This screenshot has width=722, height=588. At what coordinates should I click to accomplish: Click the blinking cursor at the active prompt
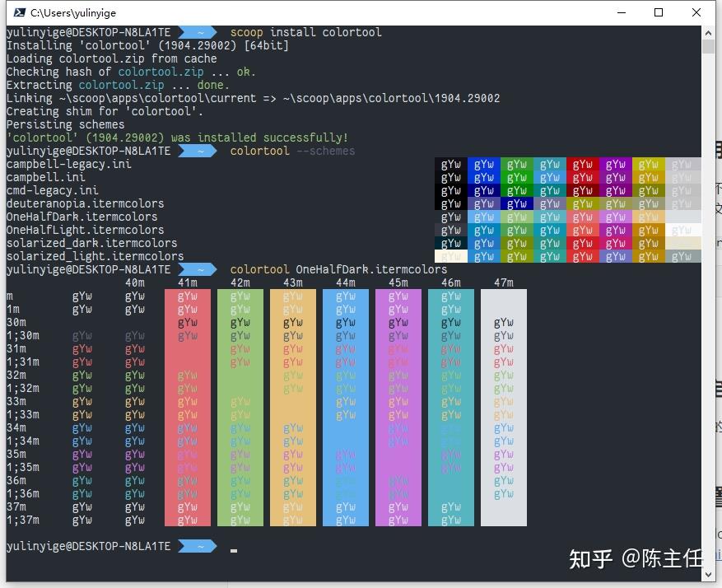[x=233, y=550]
